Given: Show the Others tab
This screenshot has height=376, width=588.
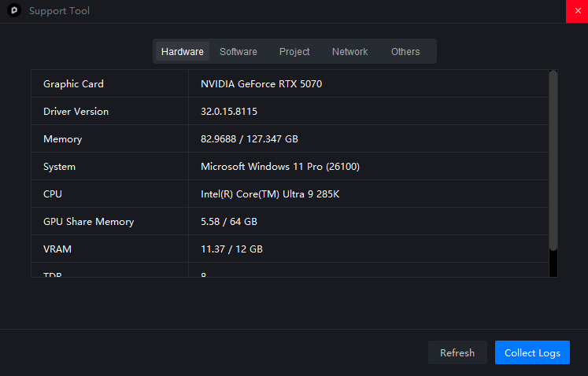Looking at the screenshot, I should click(x=405, y=51).
